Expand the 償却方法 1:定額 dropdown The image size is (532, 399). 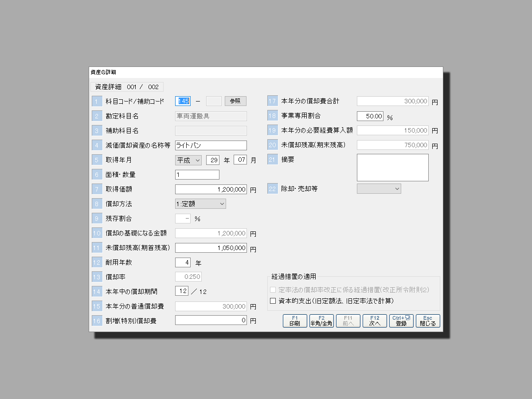200,204
